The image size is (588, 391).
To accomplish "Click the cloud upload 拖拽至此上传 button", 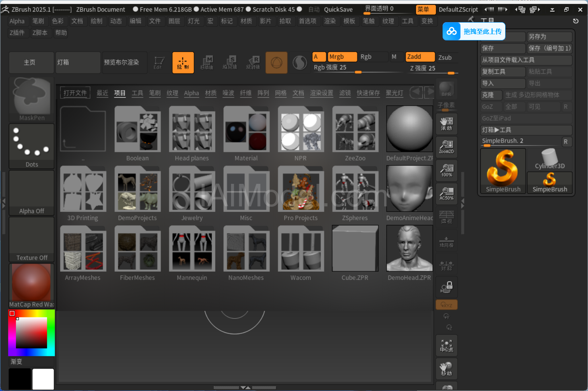I will click(x=474, y=31).
